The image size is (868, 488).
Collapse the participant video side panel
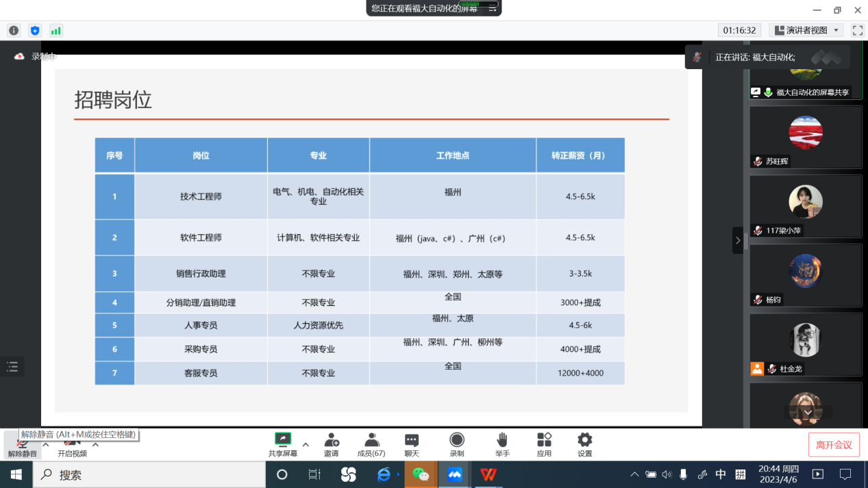[x=737, y=240]
